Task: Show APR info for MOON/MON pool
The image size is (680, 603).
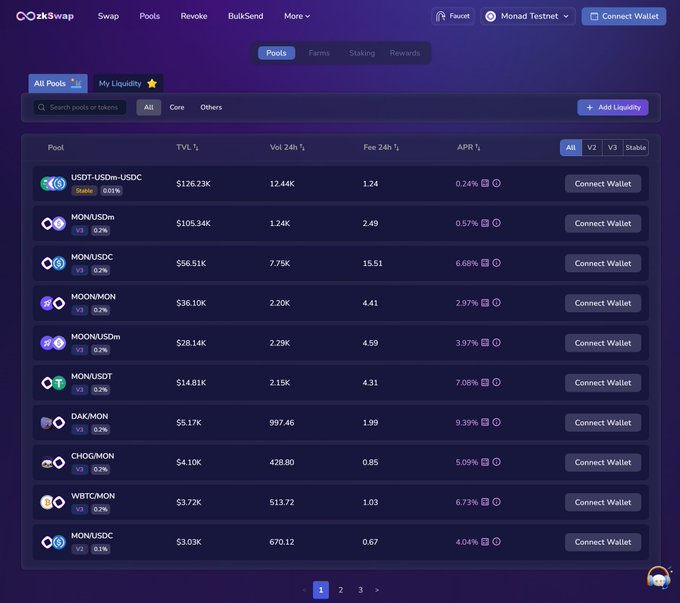Action: [497, 303]
